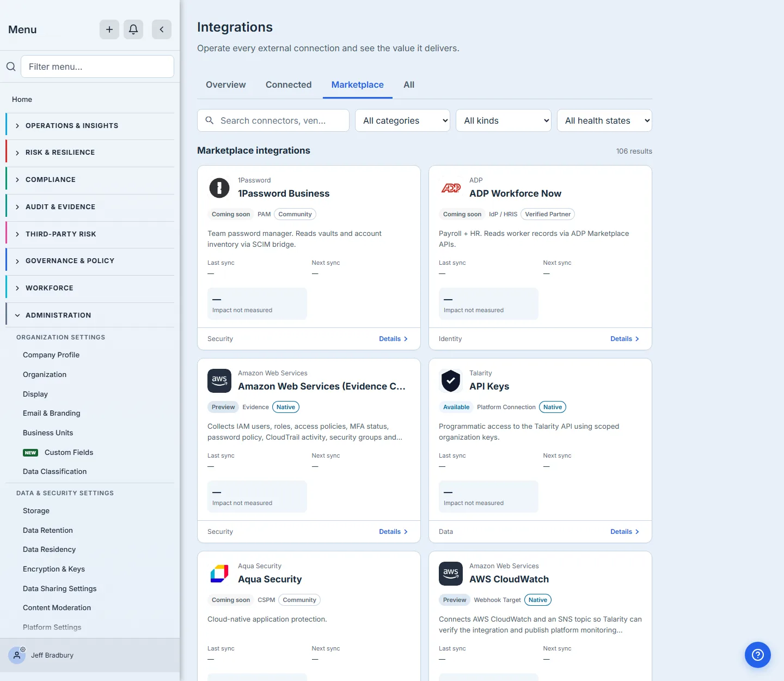Screen dimensions: 784x681
Task: Expand GOVERNANCE & POLICY section
Action: tap(90, 261)
